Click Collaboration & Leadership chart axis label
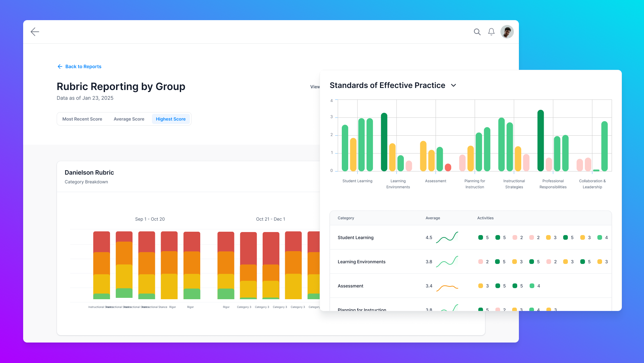This screenshot has height=363, width=644. click(592, 184)
